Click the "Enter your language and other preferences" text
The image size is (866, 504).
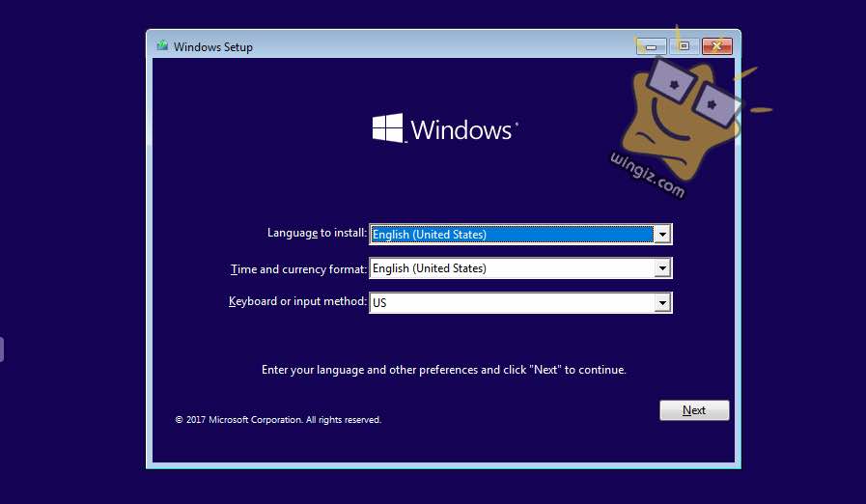coord(443,370)
